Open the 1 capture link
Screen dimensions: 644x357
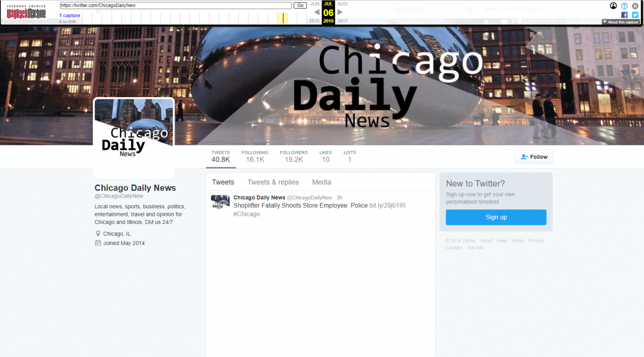point(70,16)
